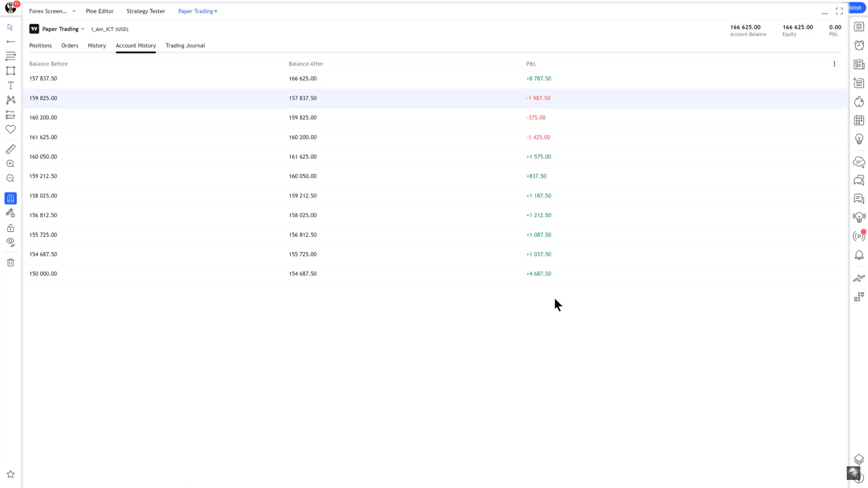
Task: Open the Calendar panel icon
Action: coord(859,120)
